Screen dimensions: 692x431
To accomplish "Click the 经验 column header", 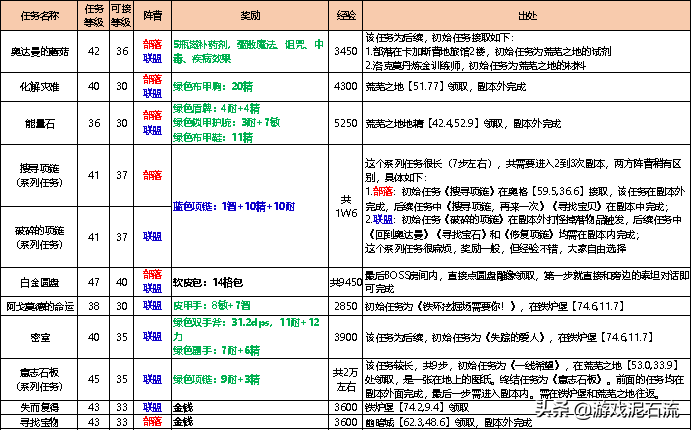I will [x=346, y=16].
